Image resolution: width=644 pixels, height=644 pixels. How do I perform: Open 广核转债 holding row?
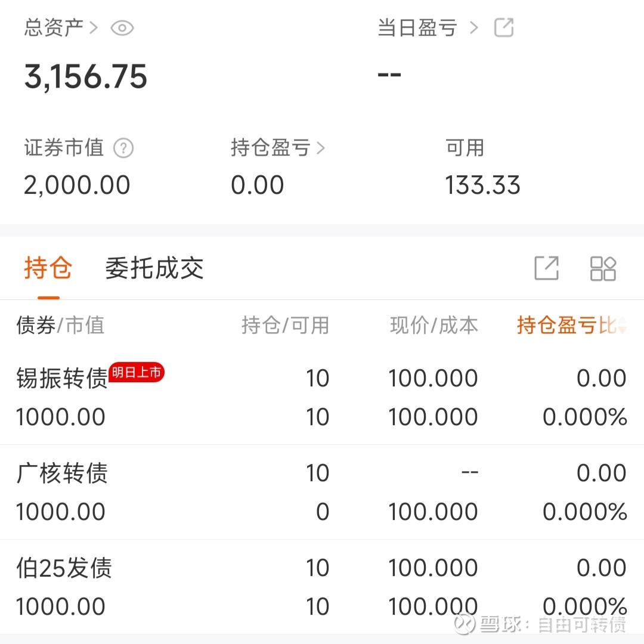pos(322,492)
